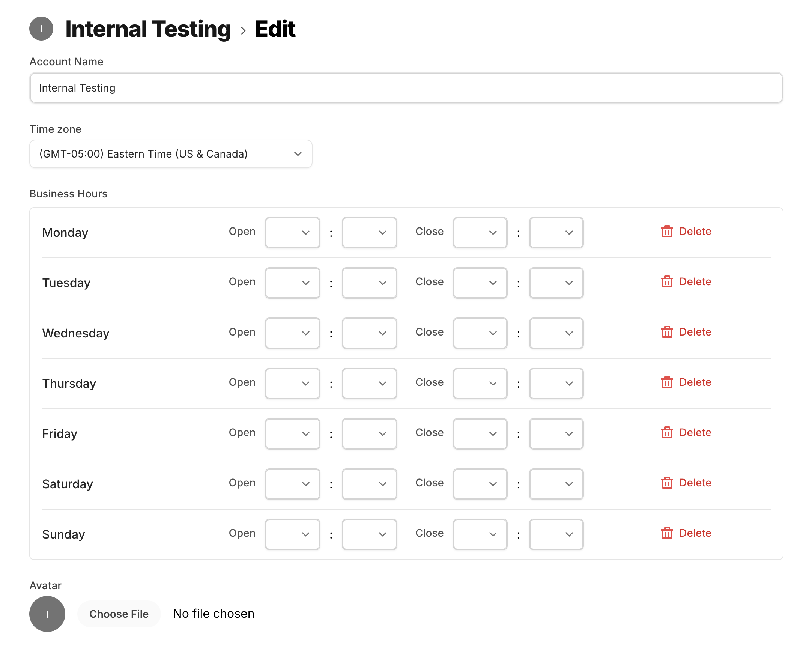Open Tuesday's Close hour dropdown

[x=480, y=283]
